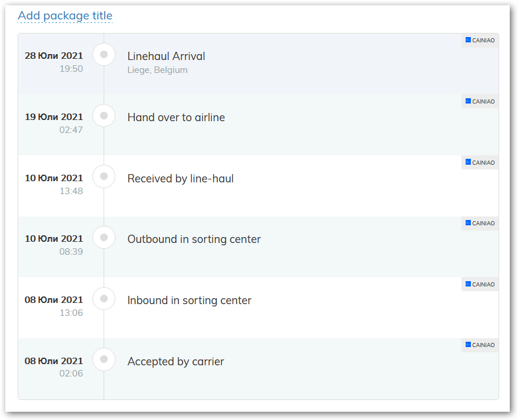Click the Cainiao badge on Outbound in sorting center row

pyautogui.click(x=480, y=224)
